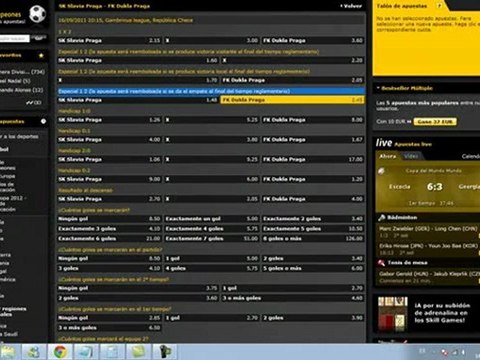
Task: Bet SK Slavia Praga 1.26 Handicap 1:0
Action: coord(109,120)
